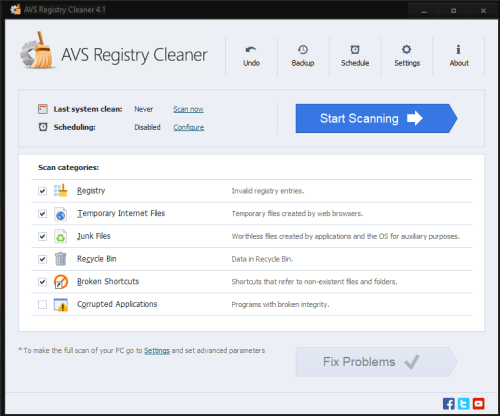
Task: Click the 'Never' last clean value
Action: pos(144,109)
